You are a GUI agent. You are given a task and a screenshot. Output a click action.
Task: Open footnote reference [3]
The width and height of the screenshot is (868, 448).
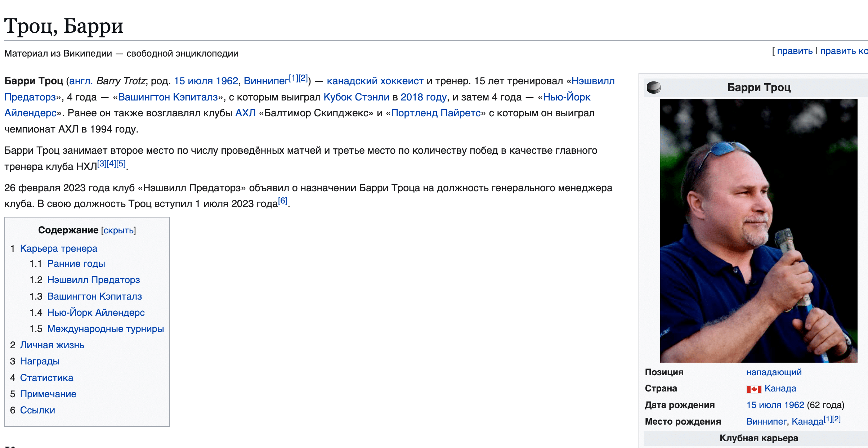(x=102, y=164)
